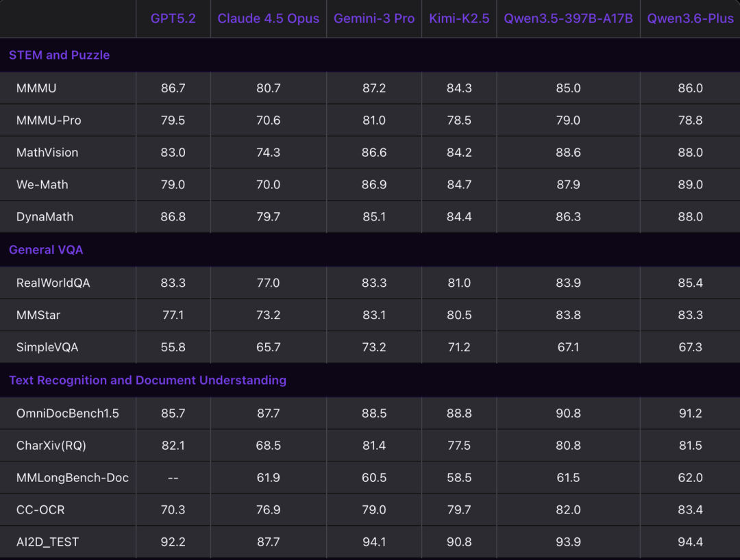Viewport: 740px width, 560px height.
Task: Select GPT5.2 MMMU-Pro score 79.5
Action: pyautogui.click(x=173, y=120)
